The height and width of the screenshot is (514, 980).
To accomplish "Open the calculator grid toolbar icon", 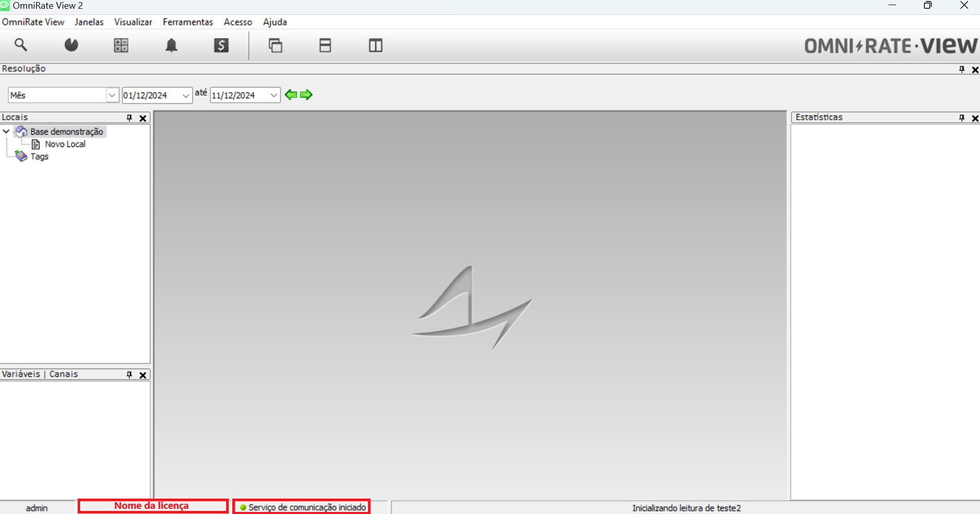I will tap(121, 45).
